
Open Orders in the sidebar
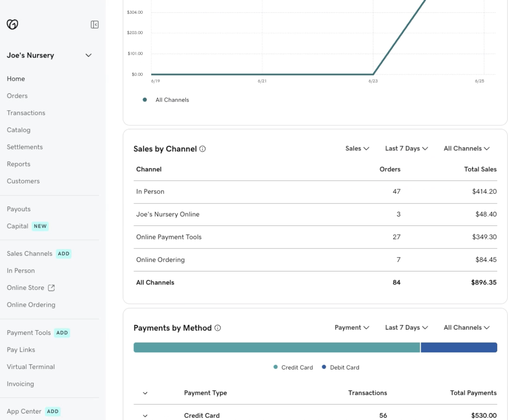click(x=17, y=96)
